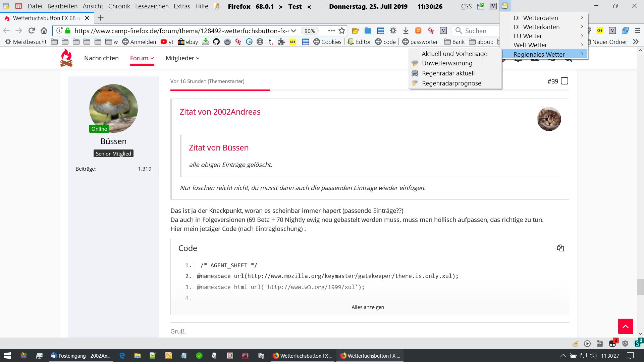The height and width of the screenshot is (362, 644).
Task: Open Nachrichten link in site navigation
Action: point(101,58)
